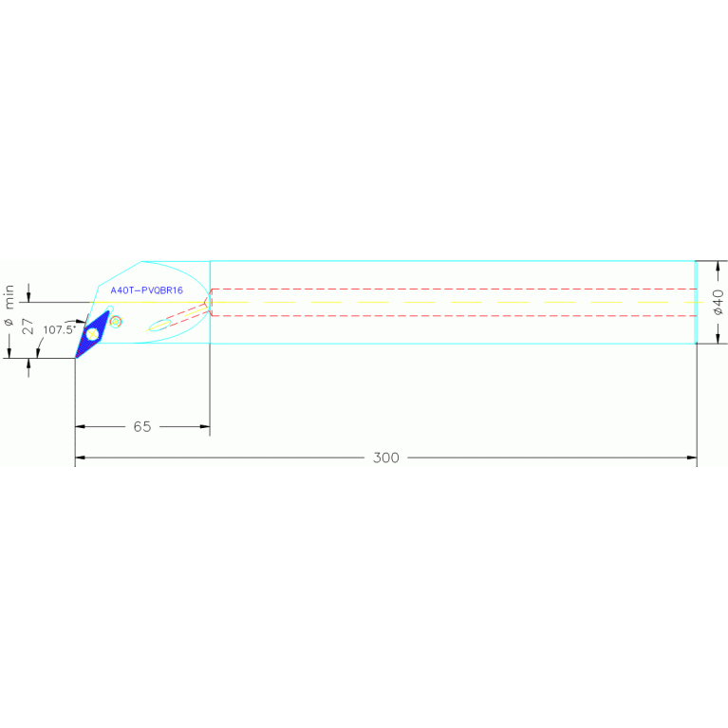Click the left arrowhead of 300 dimension
Screen dimensions: 728x728
(81, 457)
